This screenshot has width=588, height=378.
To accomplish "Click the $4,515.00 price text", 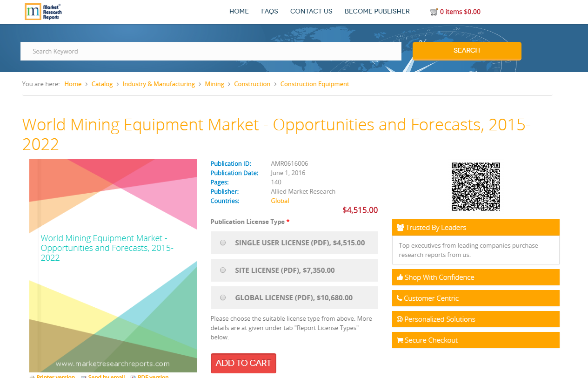I will [x=360, y=210].
